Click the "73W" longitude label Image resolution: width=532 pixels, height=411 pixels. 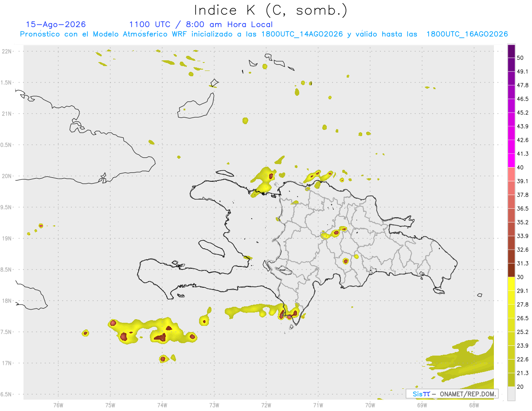click(214, 405)
